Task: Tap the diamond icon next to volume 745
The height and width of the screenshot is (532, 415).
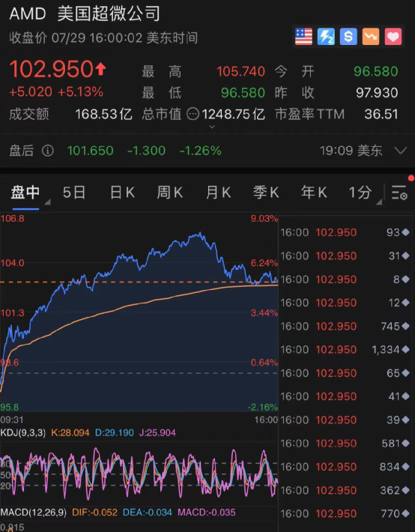Action: click(x=405, y=326)
